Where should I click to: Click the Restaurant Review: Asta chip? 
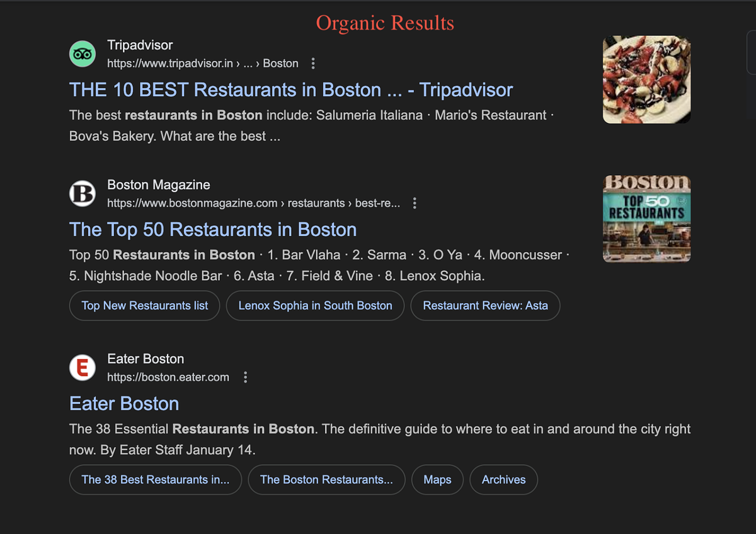(485, 305)
